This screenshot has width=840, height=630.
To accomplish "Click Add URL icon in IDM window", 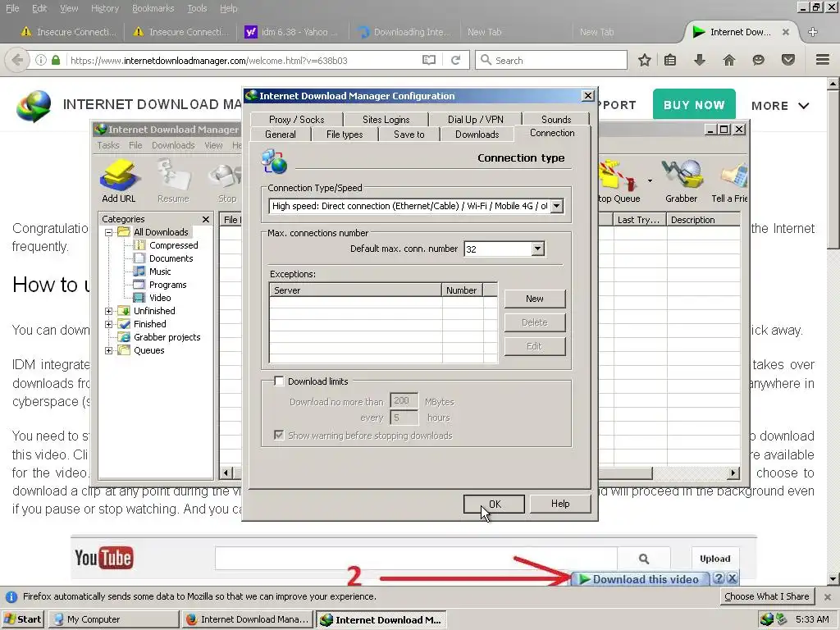I will (120, 181).
